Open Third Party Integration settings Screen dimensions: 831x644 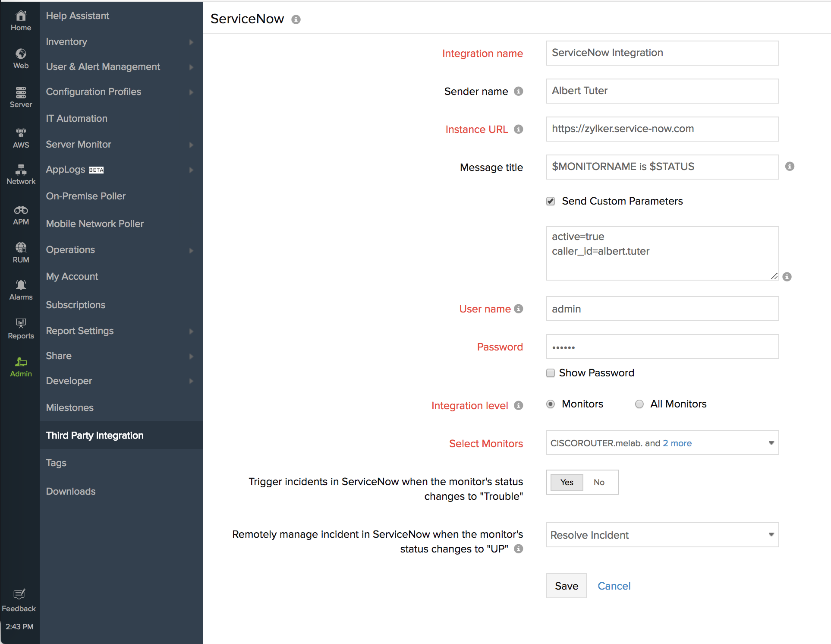pyautogui.click(x=94, y=436)
